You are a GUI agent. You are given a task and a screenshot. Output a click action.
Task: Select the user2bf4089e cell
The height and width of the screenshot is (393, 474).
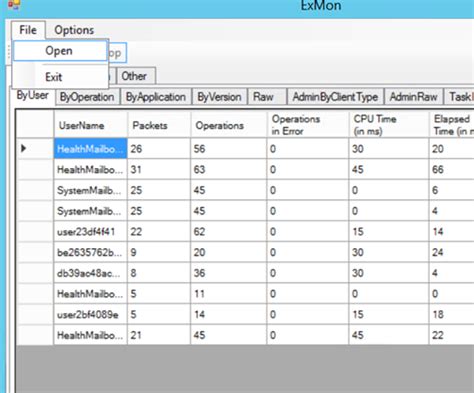coord(90,314)
